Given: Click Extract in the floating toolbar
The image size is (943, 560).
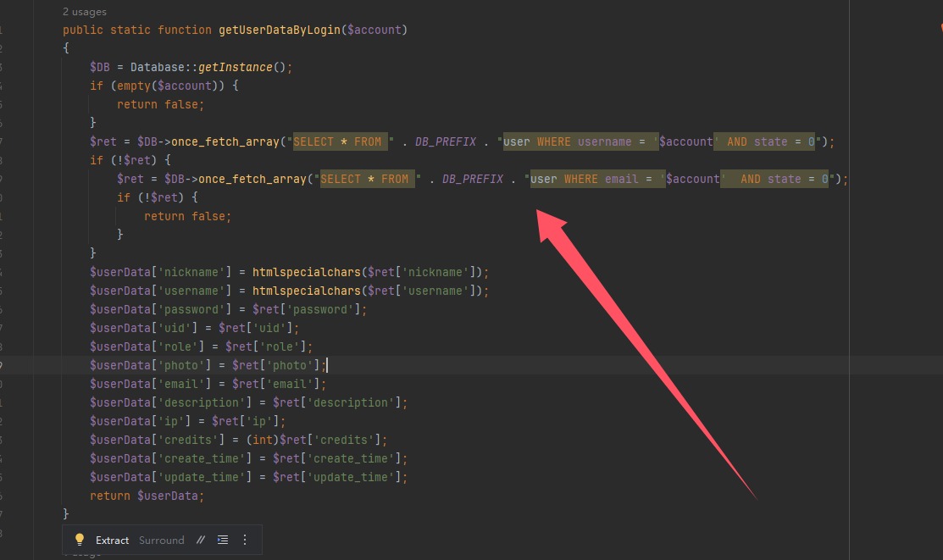Looking at the screenshot, I should pos(112,540).
